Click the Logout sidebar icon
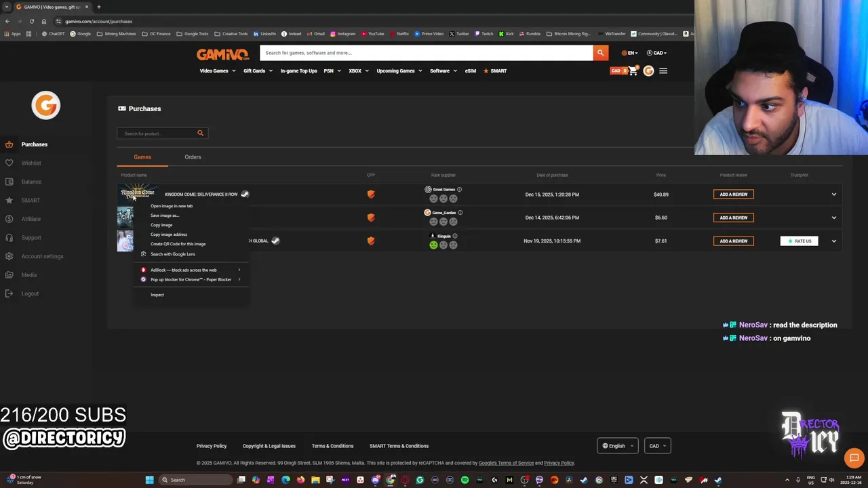The width and height of the screenshot is (868, 488). click(x=9, y=293)
